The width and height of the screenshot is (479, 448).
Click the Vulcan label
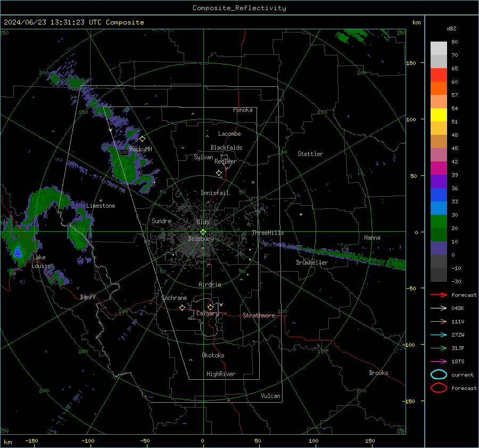click(x=271, y=396)
